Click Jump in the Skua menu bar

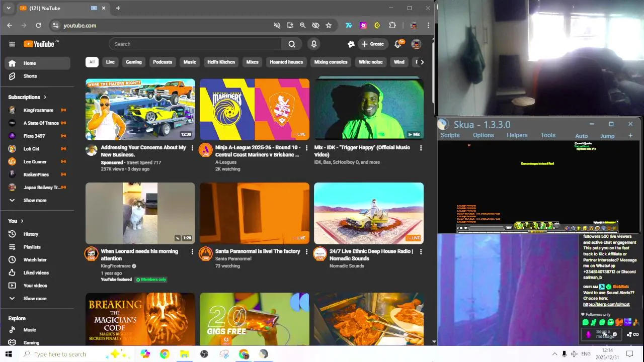coord(607,136)
